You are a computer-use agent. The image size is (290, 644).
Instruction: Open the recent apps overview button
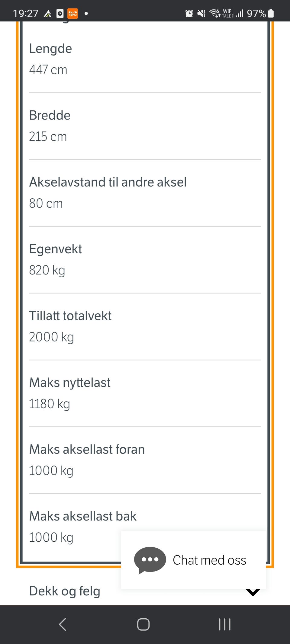click(224, 624)
